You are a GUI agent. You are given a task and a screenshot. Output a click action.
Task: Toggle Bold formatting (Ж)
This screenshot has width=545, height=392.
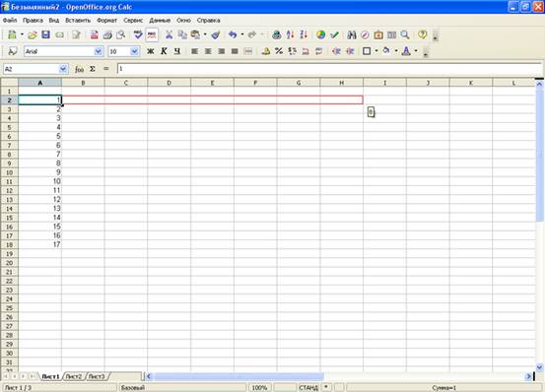click(x=150, y=51)
